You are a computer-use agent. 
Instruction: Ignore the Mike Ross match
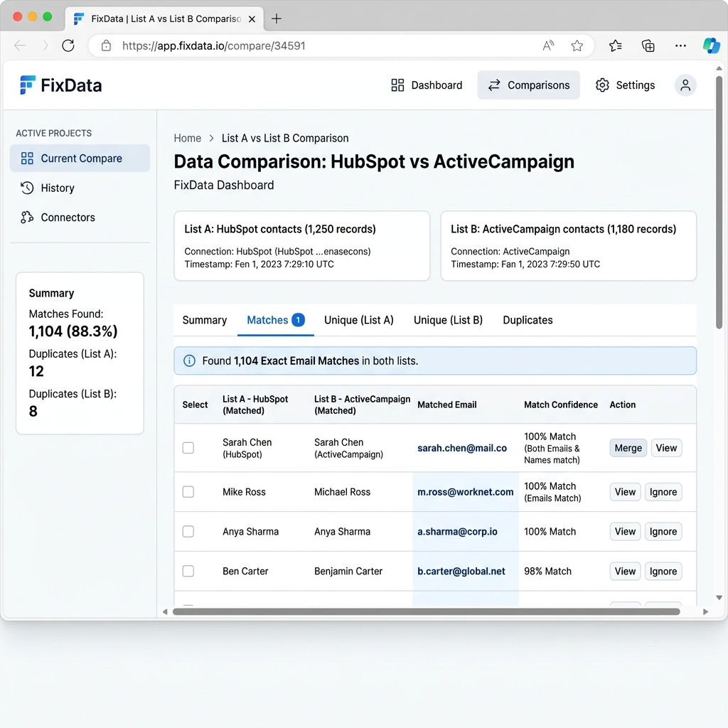[663, 492]
